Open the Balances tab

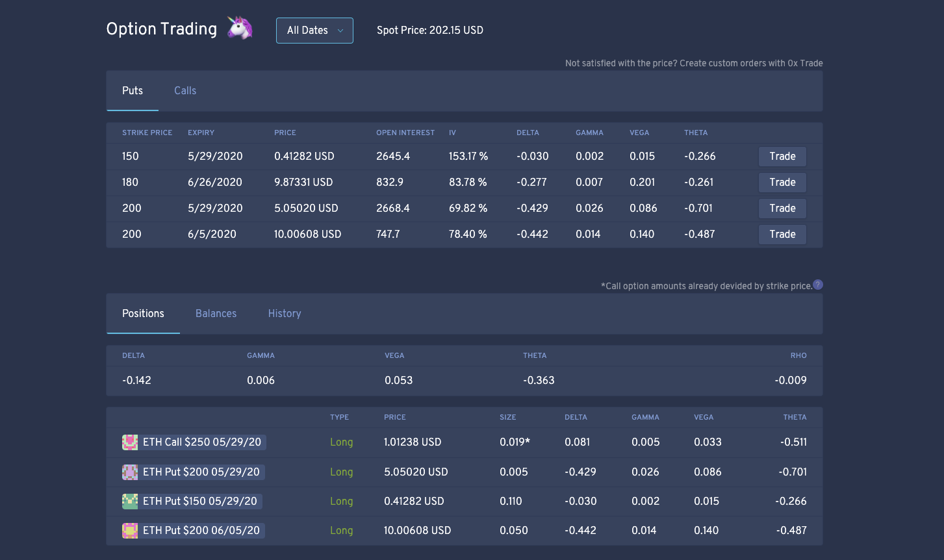tap(216, 314)
